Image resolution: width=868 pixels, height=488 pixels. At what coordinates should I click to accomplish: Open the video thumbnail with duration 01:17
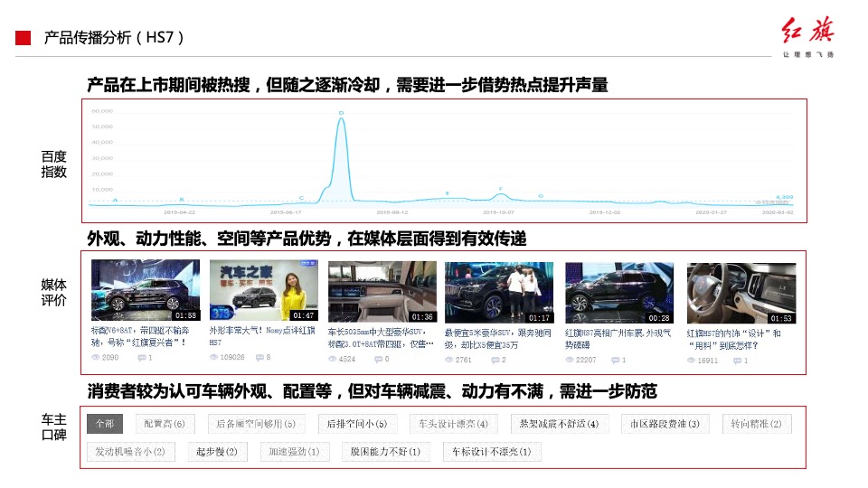pos(499,293)
